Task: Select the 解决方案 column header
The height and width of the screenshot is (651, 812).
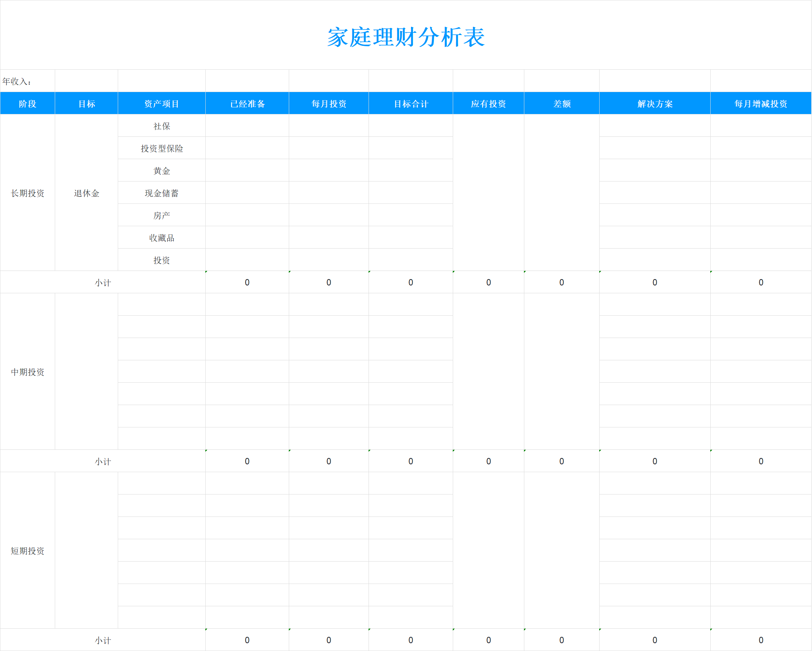Action: pos(655,104)
